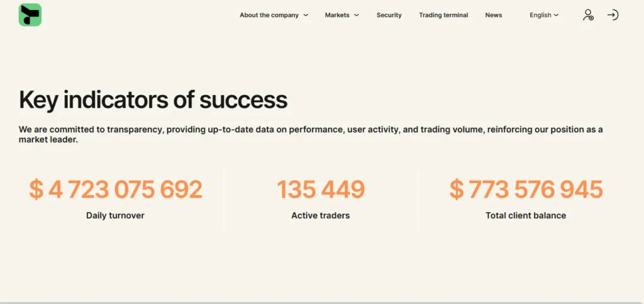Select the $ 4 723 075 692 figure
Screen dimensions: 644x304
[116, 189]
